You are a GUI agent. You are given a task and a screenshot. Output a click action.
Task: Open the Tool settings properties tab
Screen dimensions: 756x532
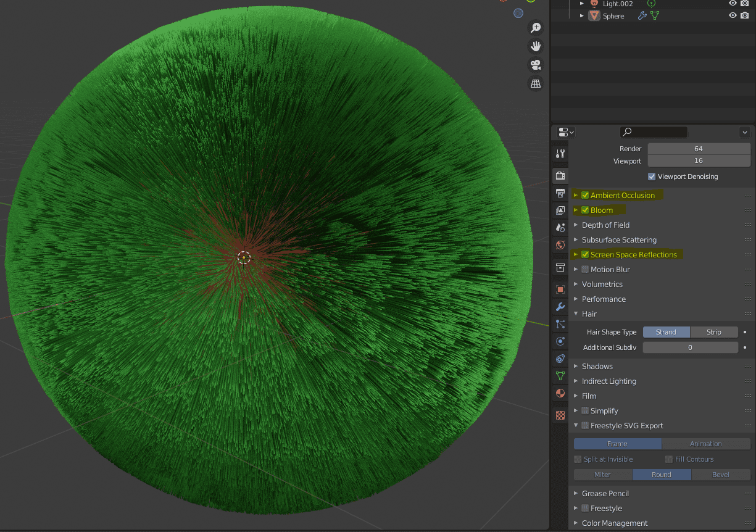point(560,154)
